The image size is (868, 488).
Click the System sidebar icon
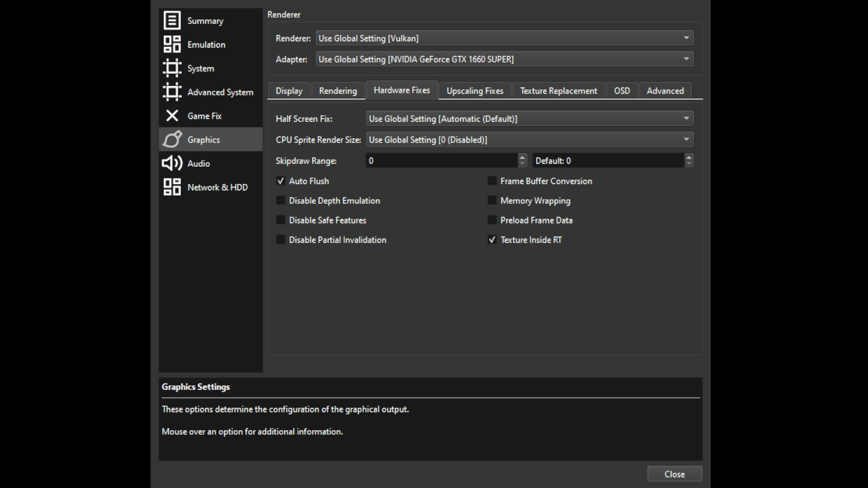point(172,68)
